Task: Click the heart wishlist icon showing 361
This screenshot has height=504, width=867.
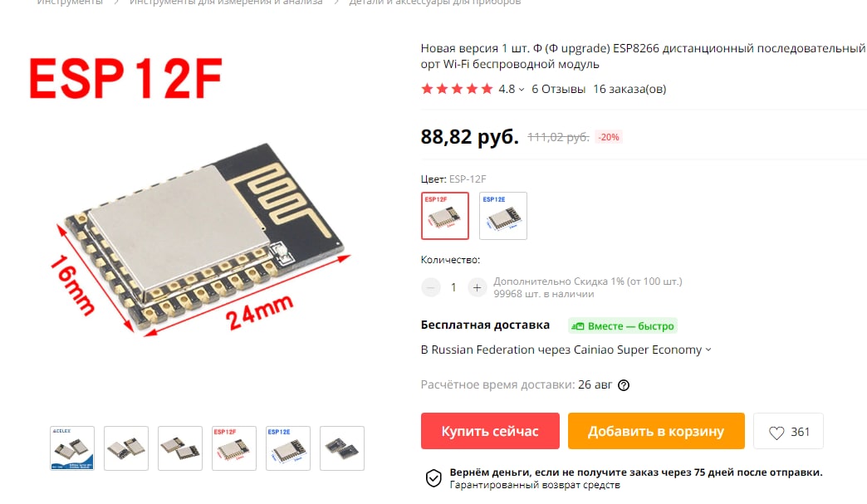Action: coord(776,433)
